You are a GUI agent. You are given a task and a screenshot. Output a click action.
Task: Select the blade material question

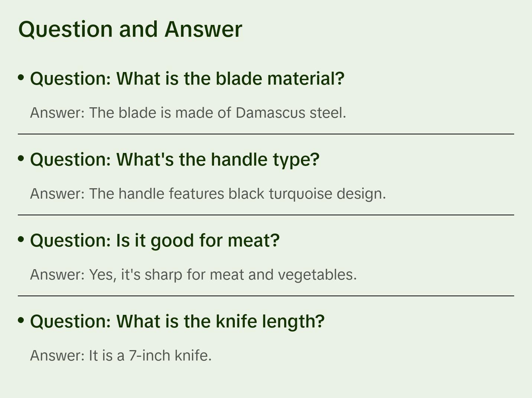pos(187,78)
